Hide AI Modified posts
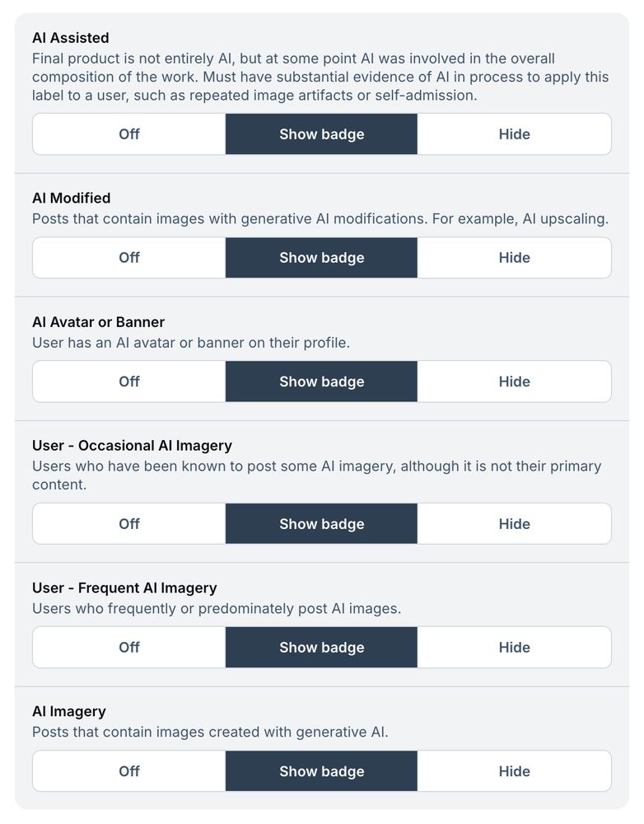 (514, 257)
